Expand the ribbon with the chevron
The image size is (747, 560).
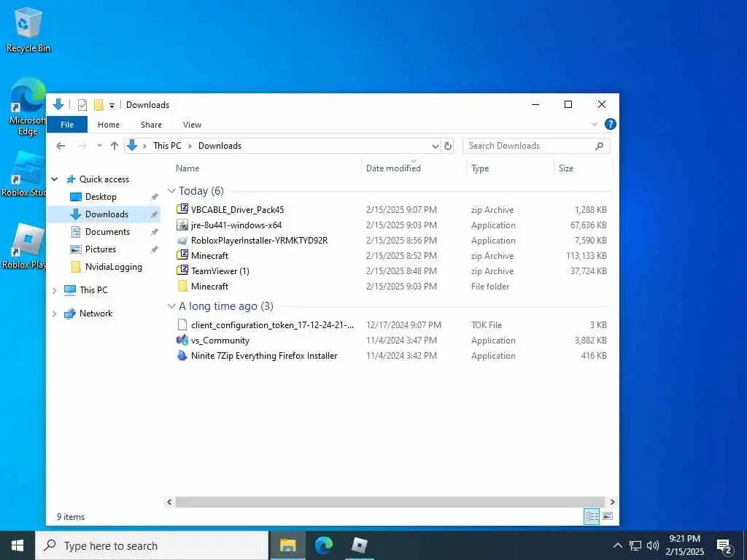click(594, 124)
